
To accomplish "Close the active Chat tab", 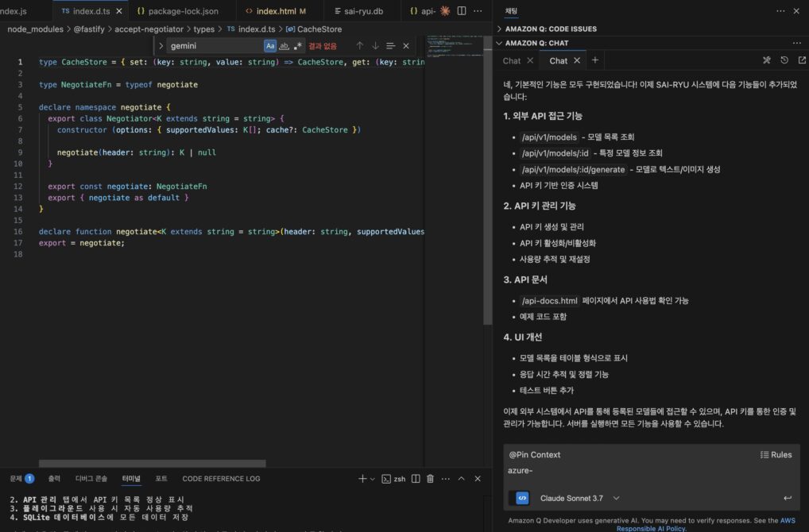I will (577, 61).
